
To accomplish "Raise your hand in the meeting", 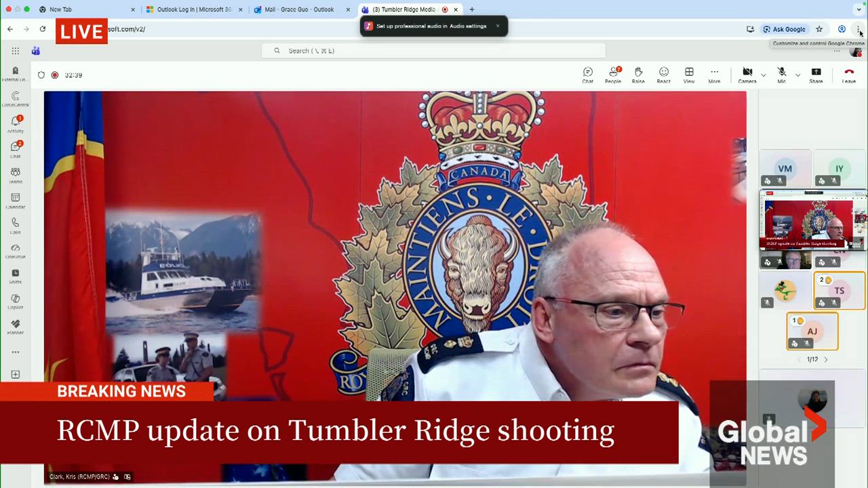I will point(638,75).
